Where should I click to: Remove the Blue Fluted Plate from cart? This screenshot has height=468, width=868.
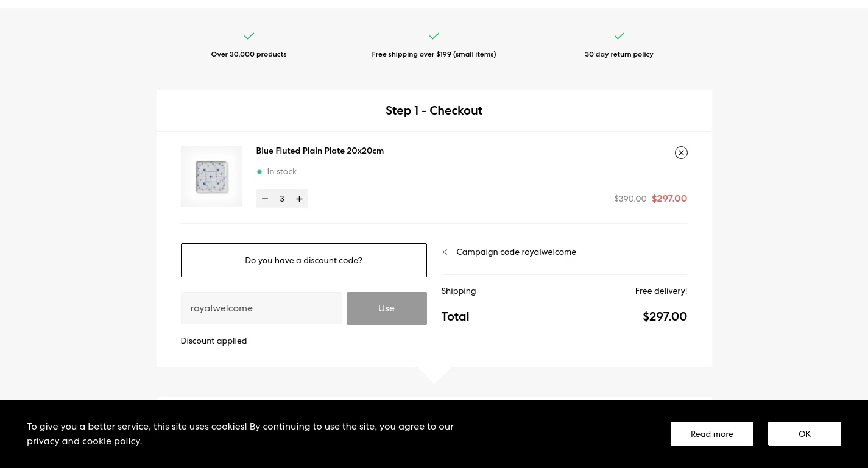coord(681,153)
